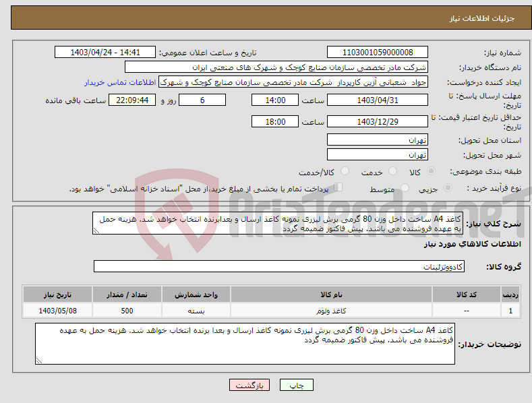Screen dimensions: 532x403
Task: Click the گروه کالا field کادووتزئینات
Action: tap(279, 267)
